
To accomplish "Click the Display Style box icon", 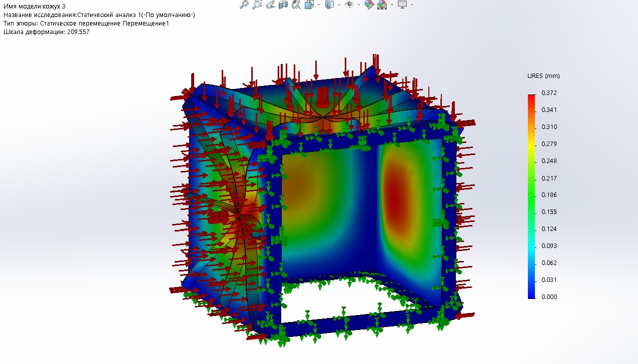I will 329,4.
